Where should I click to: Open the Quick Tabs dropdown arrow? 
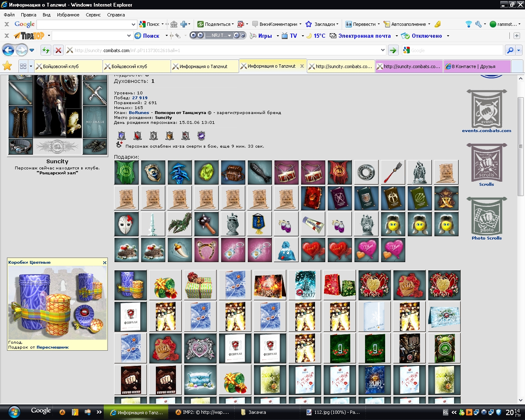31,66
